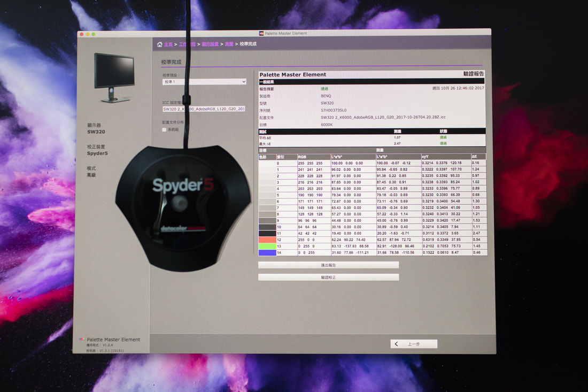Click the measured L*a*b* cell 82.91 -128.00 86.46
This screenshot has width=588, height=392.
395,246
